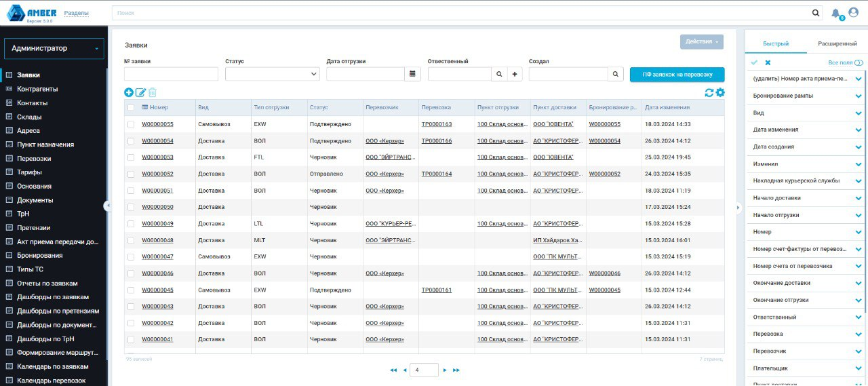868x386 pixels.
Task: Open table settings gear icon
Action: click(x=720, y=92)
